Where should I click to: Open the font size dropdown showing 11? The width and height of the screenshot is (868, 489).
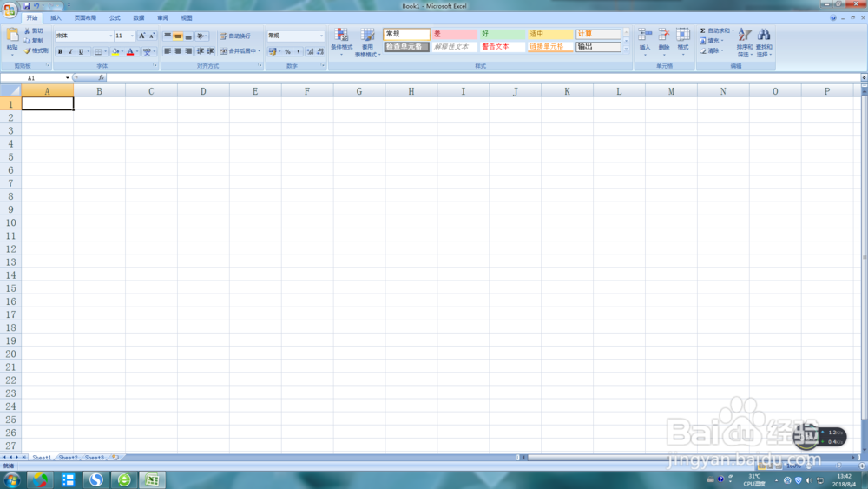tap(132, 36)
